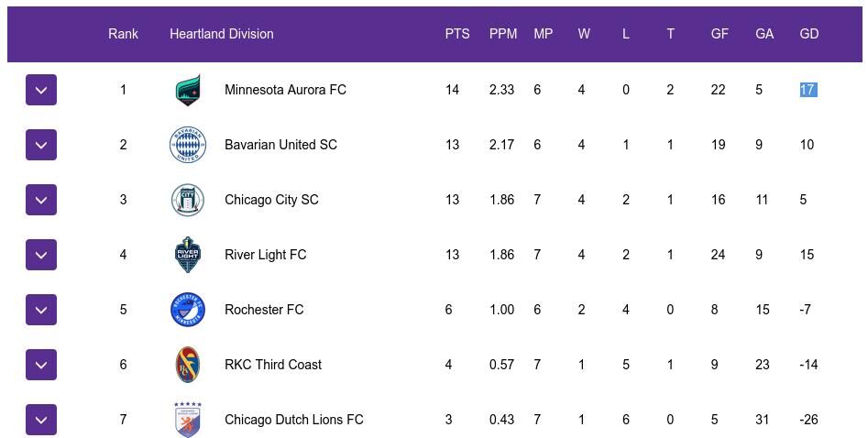The height and width of the screenshot is (438, 868).
Task: Expand the Minnesota Aurora FC row
Action: pos(41,90)
